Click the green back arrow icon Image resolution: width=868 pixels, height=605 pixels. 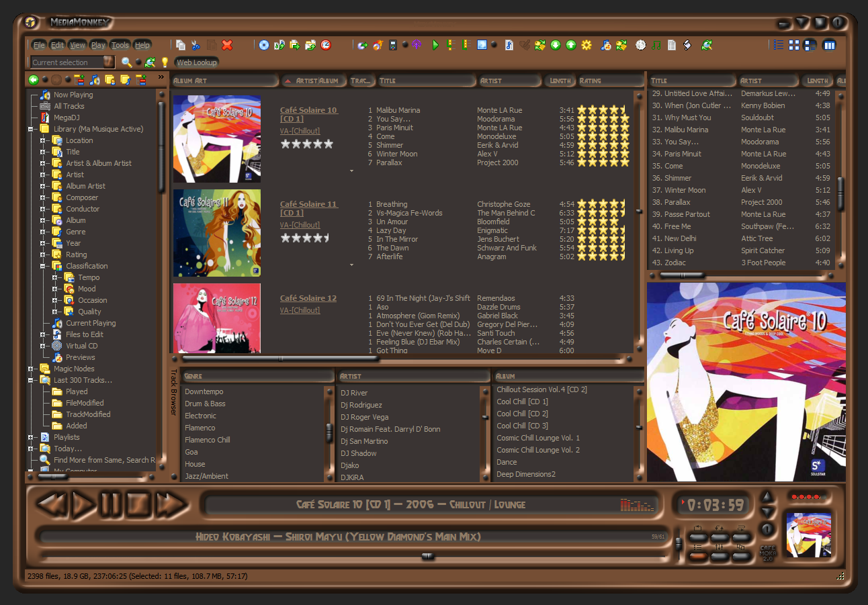34,80
